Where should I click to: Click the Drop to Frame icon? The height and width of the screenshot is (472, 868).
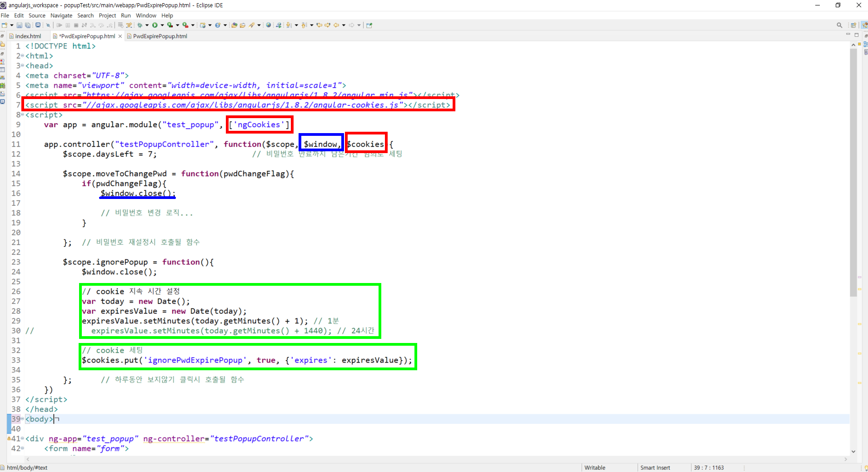pos(120,25)
